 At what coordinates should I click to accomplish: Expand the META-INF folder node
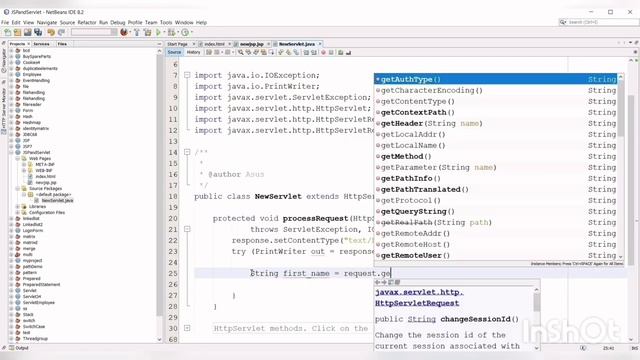coord(24,164)
